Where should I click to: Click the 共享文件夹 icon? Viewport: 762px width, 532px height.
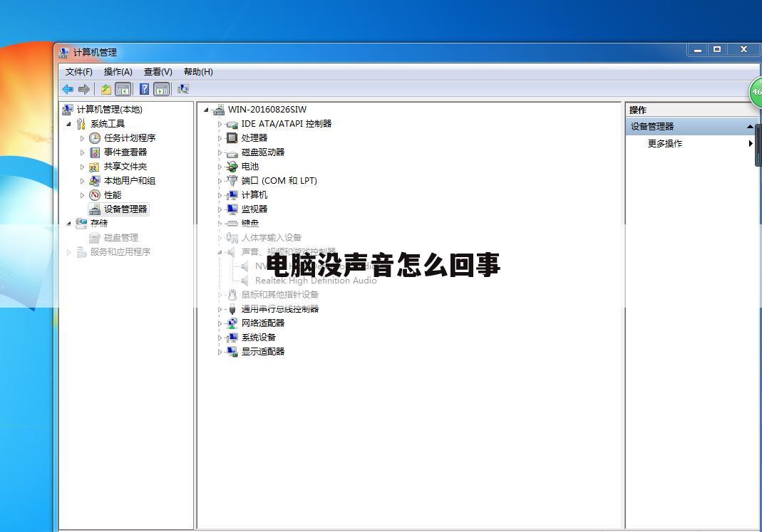click(x=94, y=167)
